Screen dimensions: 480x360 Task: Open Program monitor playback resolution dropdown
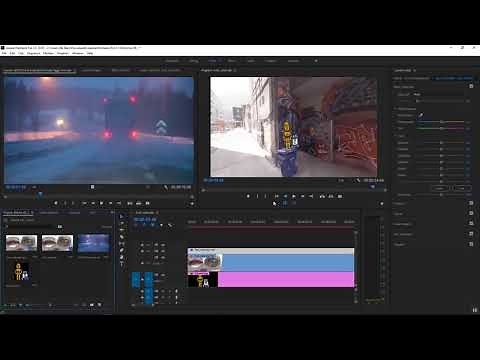coord(341,180)
